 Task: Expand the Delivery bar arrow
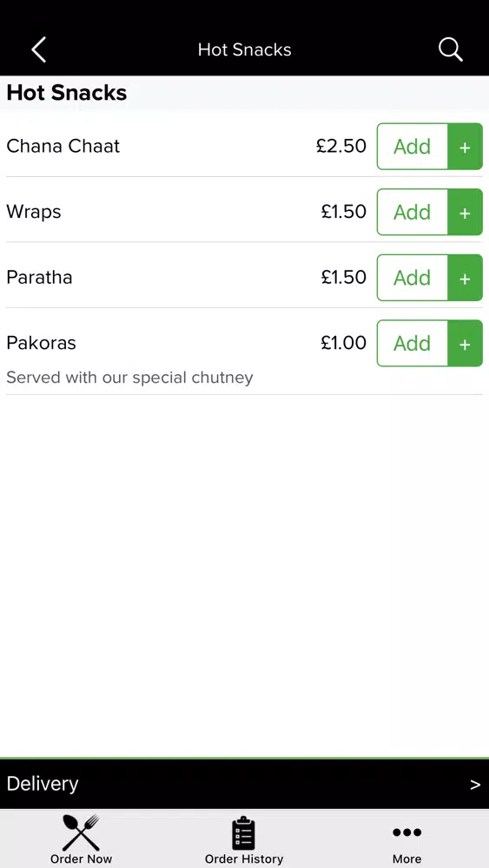coord(475,785)
